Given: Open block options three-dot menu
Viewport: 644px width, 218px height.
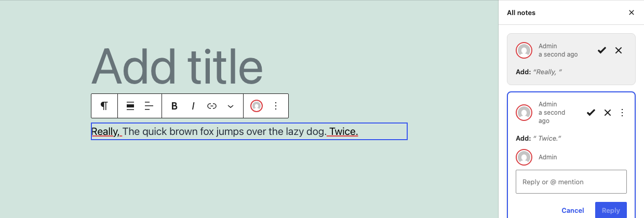Looking at the screenshot, I should coord(276,106).
